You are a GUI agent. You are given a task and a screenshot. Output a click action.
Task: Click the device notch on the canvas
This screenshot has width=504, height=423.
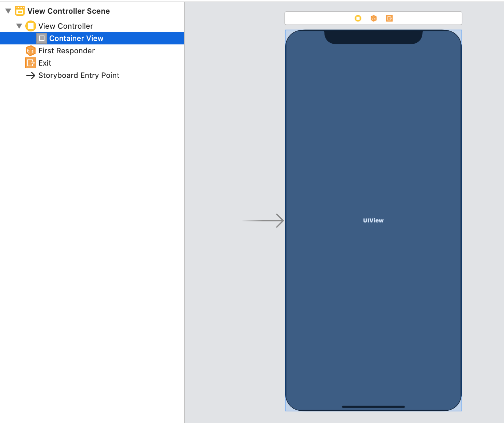click(373, 37)
